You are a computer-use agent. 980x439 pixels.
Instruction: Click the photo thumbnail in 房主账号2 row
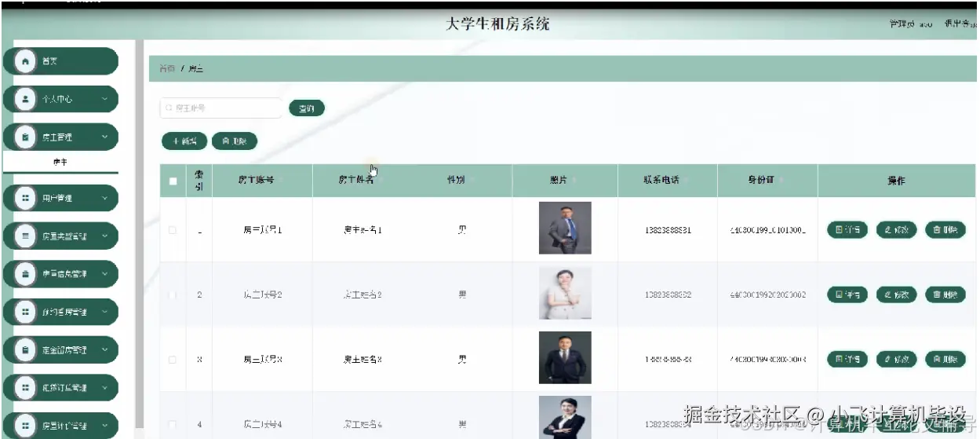565,293
